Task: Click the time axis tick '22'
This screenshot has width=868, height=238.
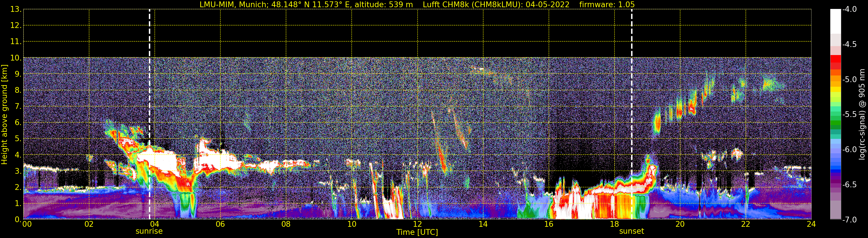Action: coord(746,224)
